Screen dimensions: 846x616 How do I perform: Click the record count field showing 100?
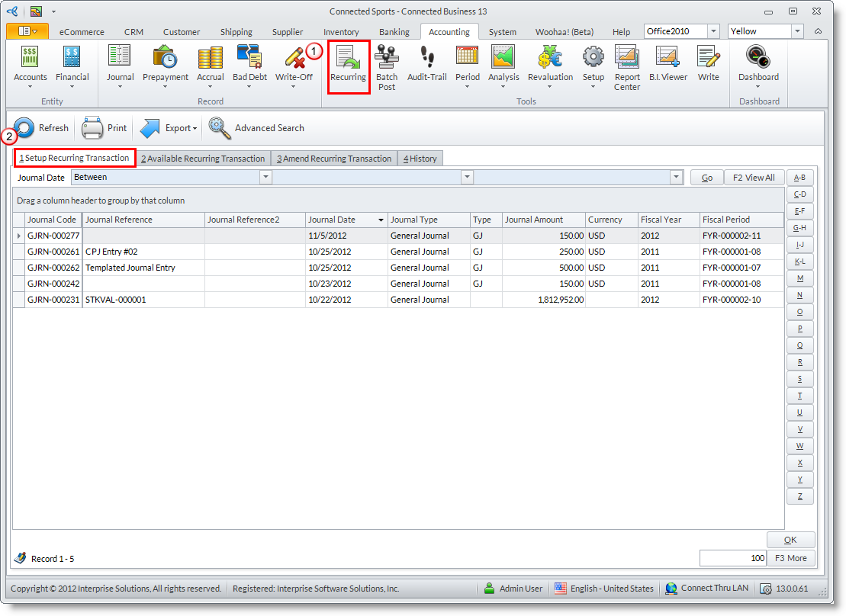point(732,559)
